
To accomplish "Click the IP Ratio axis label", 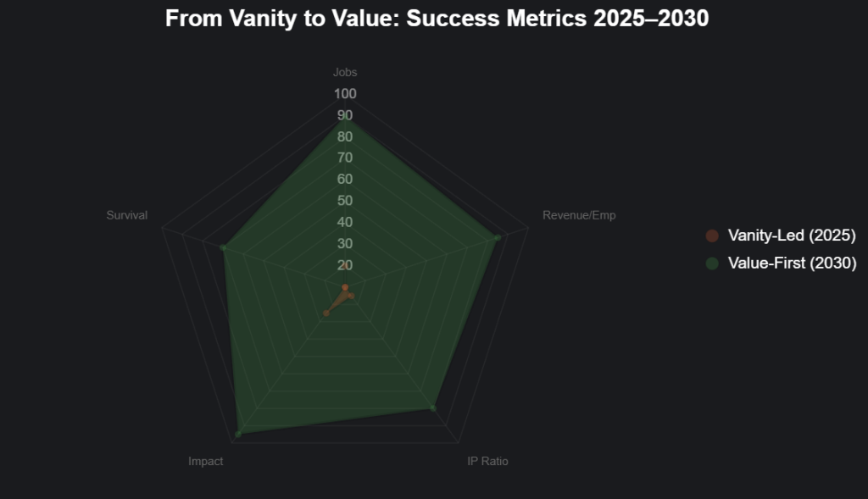I will 488,462.
